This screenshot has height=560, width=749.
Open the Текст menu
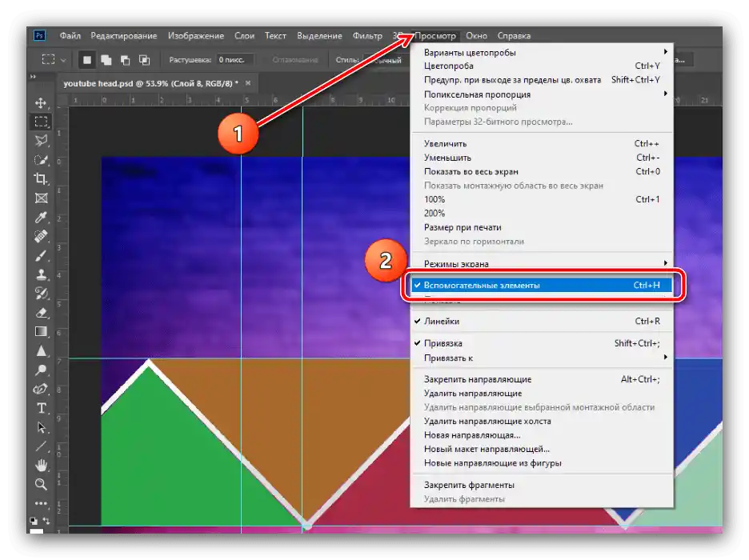[x=275, y=36]
